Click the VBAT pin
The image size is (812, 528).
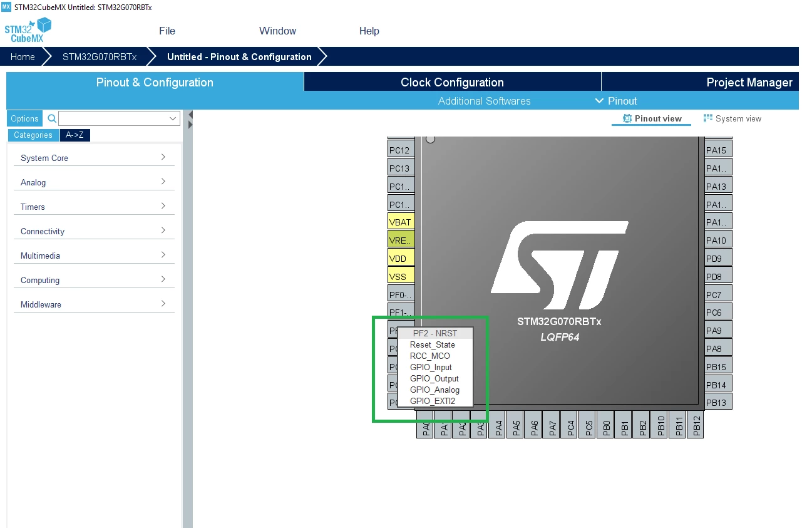tap(401, 222)
